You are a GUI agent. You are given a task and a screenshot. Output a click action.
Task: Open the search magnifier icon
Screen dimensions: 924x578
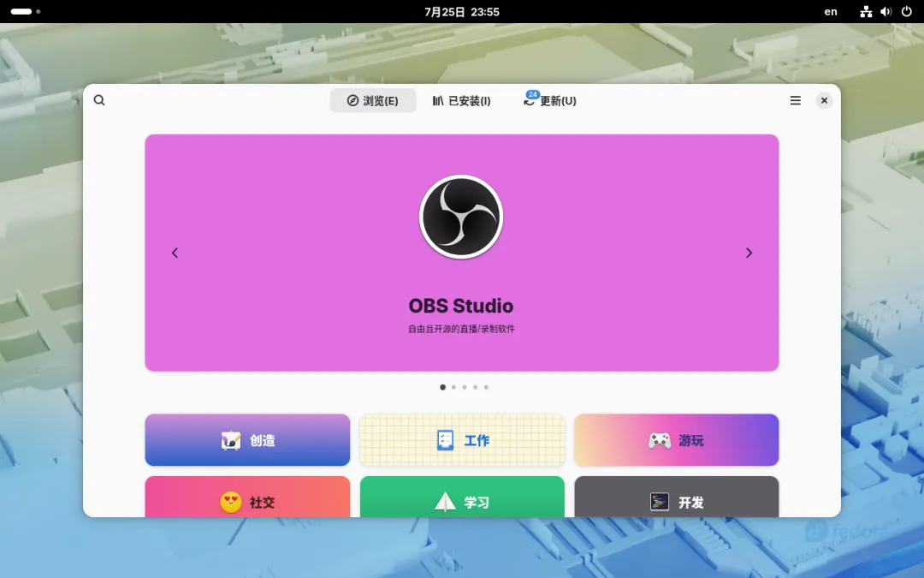99,100
